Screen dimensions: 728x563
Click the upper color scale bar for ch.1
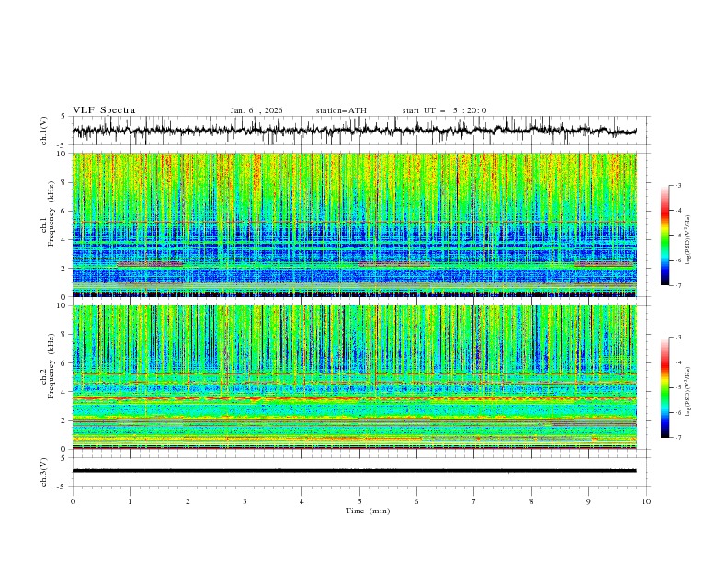pos(665,236)
